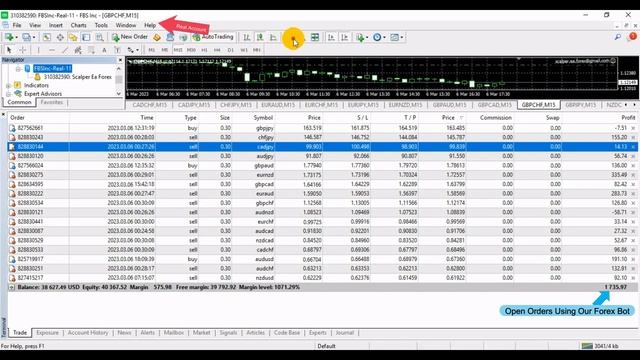
Task: Select the Text Label tool
Action: [x=117, y=50]
